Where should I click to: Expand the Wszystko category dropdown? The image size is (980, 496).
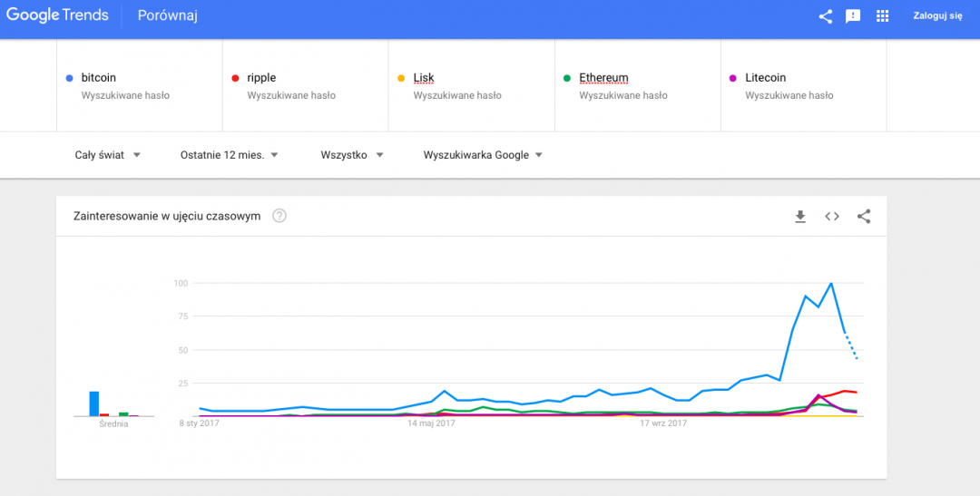(352, 155)
